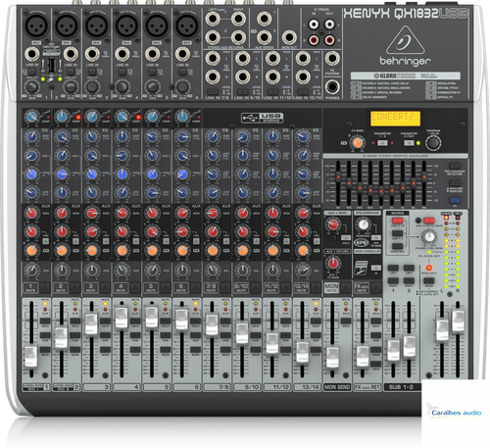The height and width of the screenshot is (448, 490).
Task: Click the red 2-TRACK OUT RCA jack
Action: pos(329,40)
